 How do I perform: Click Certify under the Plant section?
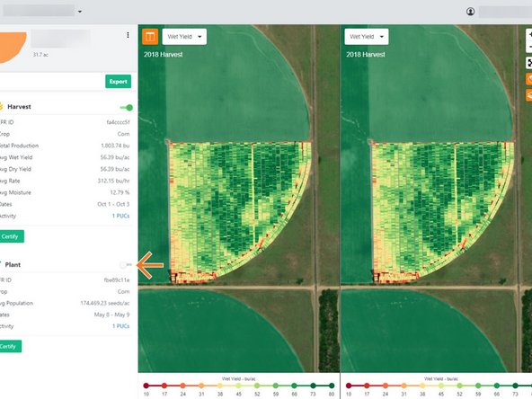pyautogui.click(x=10, y=346)
